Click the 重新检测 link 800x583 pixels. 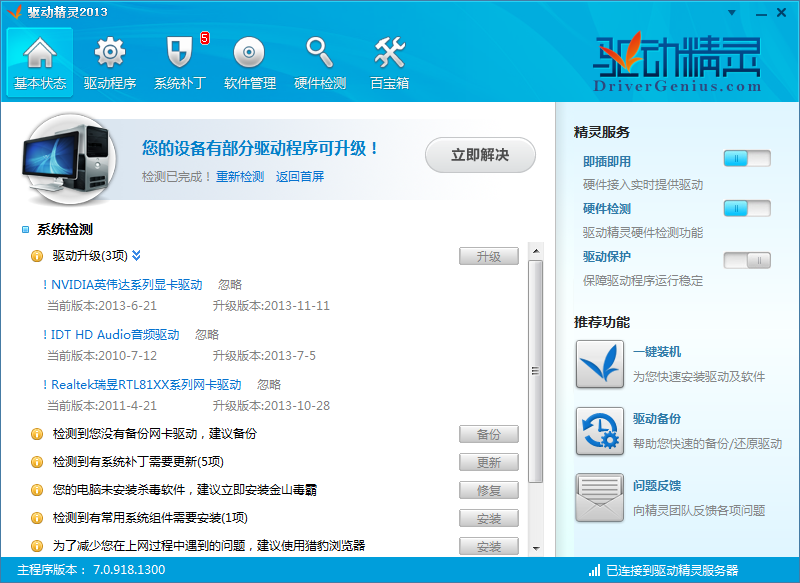coord(240,177)
